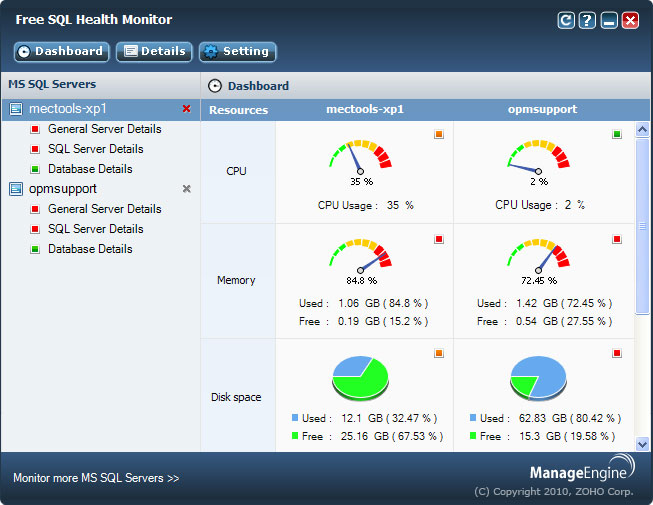This screenshot has height=505, width=653.
Task: Click the dashboard vertical scrollbar thumb
Action: [642, 226]
